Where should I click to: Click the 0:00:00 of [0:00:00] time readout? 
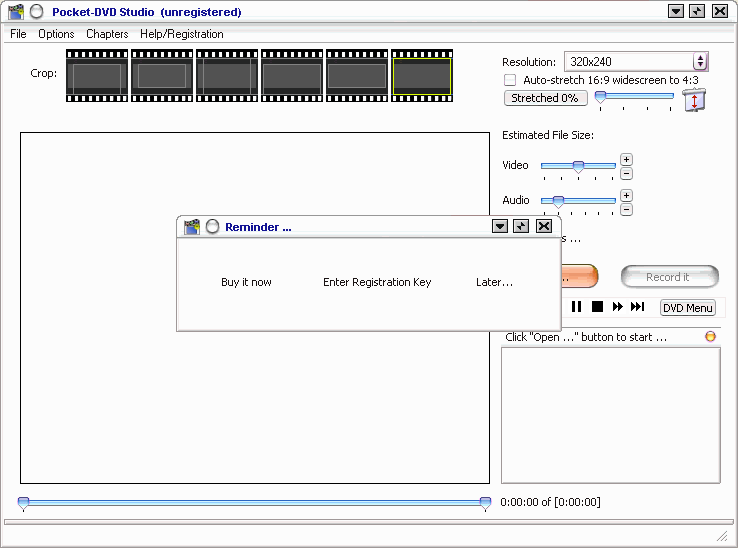[550, 502]
